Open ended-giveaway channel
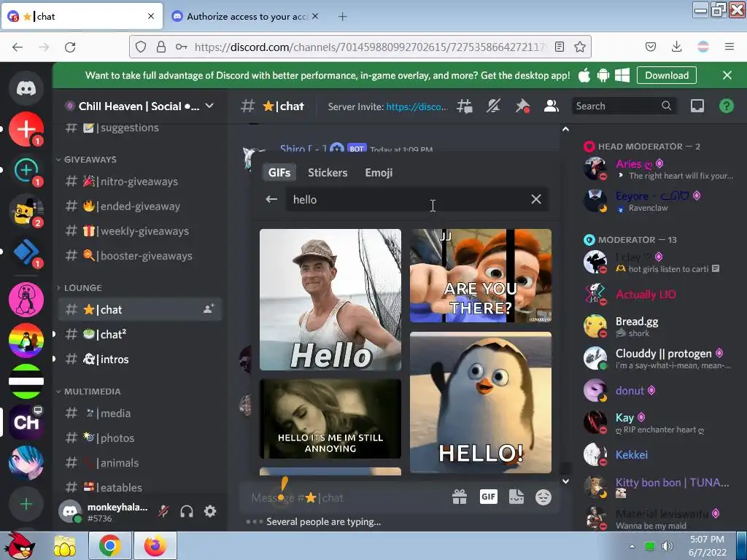Viewport: 747px width, 560px height. click(x=140, y=206)
